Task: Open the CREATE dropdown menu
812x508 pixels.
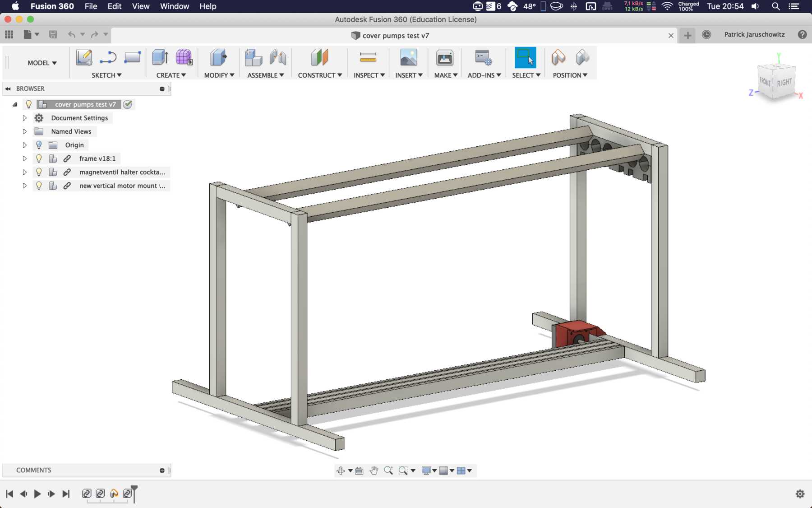Action: click(171, 75)
